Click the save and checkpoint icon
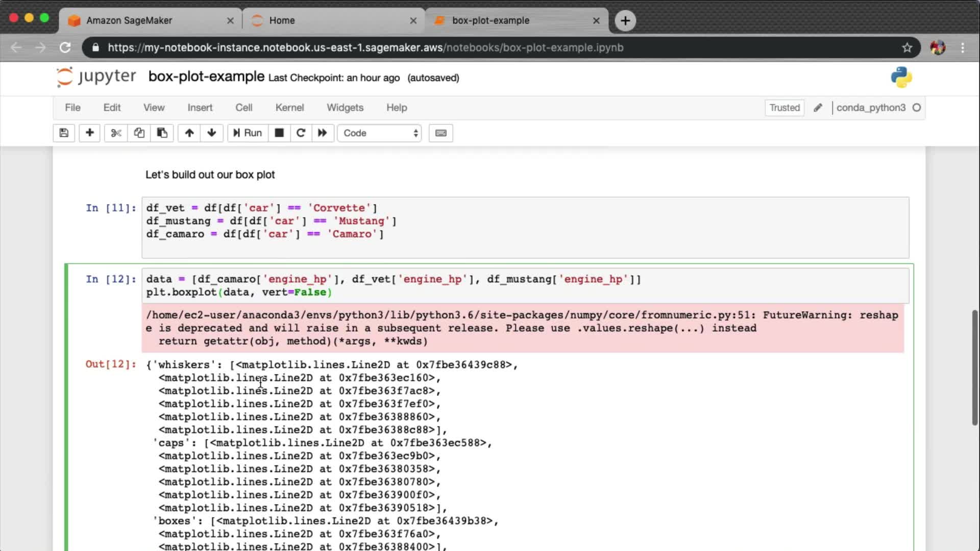Image resolution: width=980 pixels, height=551 pixels. coord(64,133)
